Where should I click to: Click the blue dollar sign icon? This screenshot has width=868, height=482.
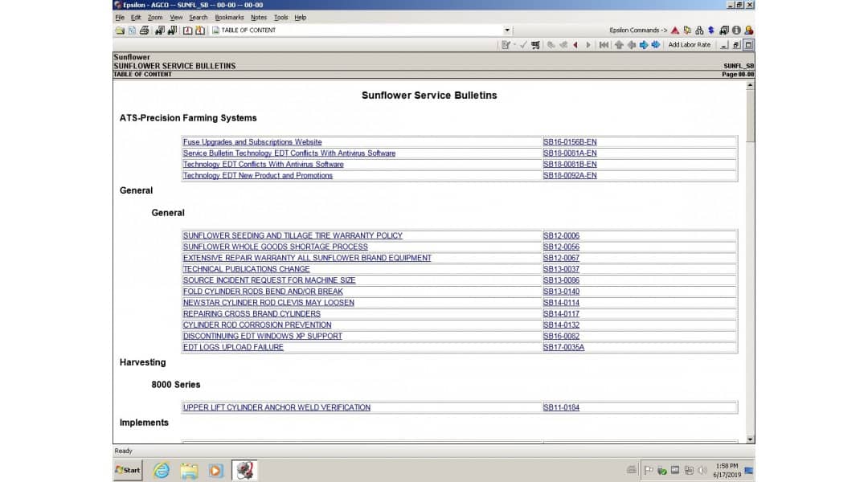click(x=711, y=31)
